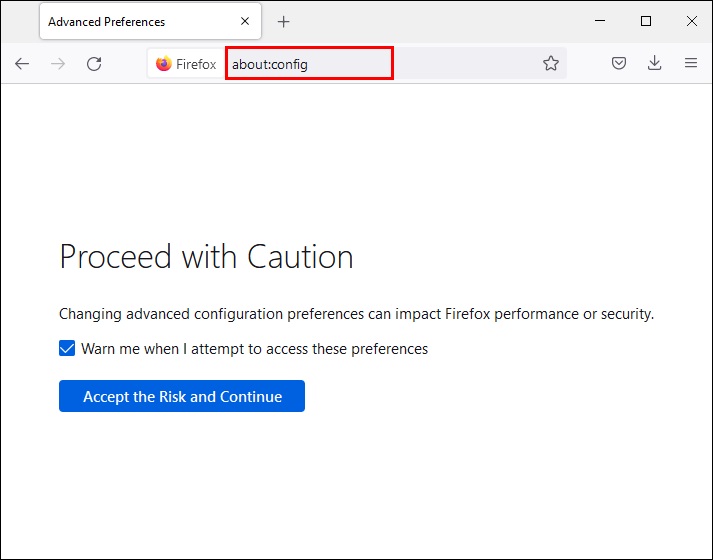
Task: Maximize the Firefox window
Action: coord(646,21)
